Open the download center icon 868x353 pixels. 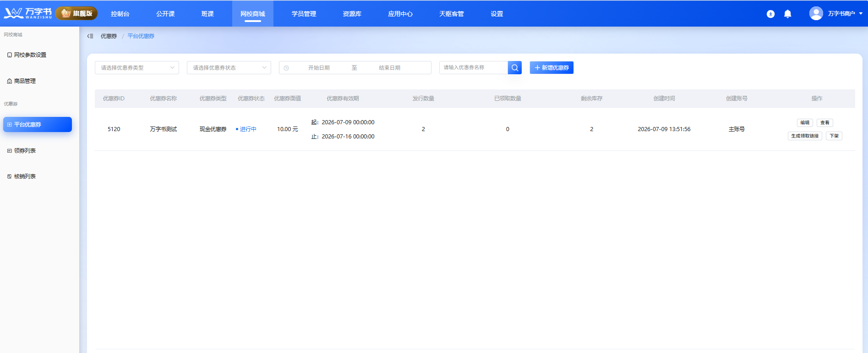point(771,14)
